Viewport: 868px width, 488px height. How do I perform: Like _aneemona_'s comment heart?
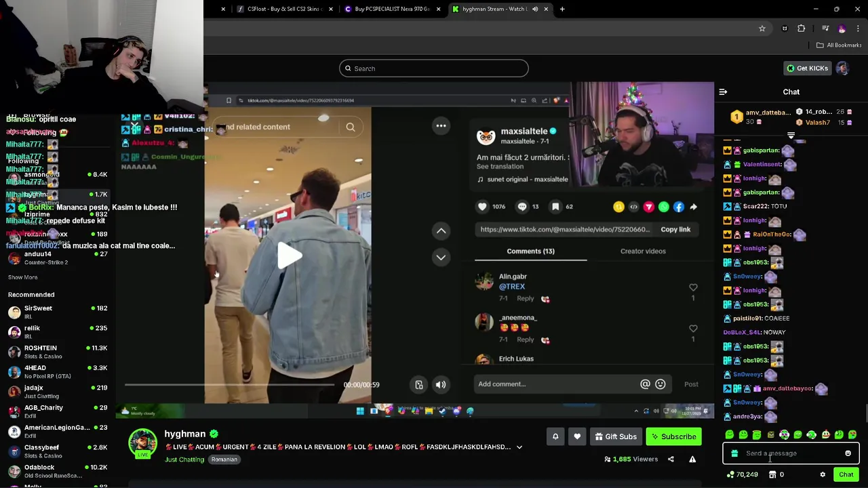[693, 329]
